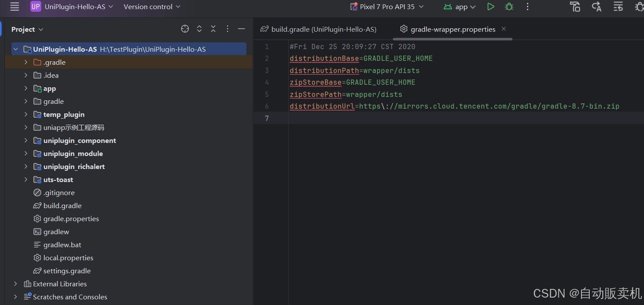The height and width of the screenshot is (305, 644).
Task: Expand the .gradle folder
Action: coord(26,62)
